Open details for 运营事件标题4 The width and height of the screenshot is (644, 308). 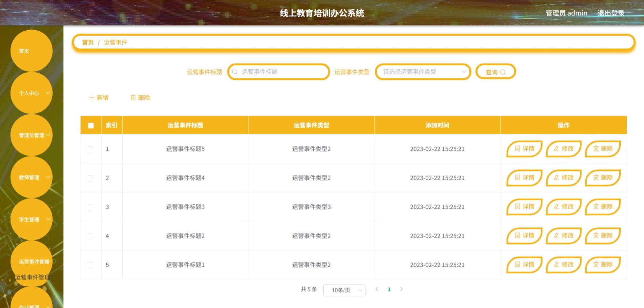tap(524, 178)
